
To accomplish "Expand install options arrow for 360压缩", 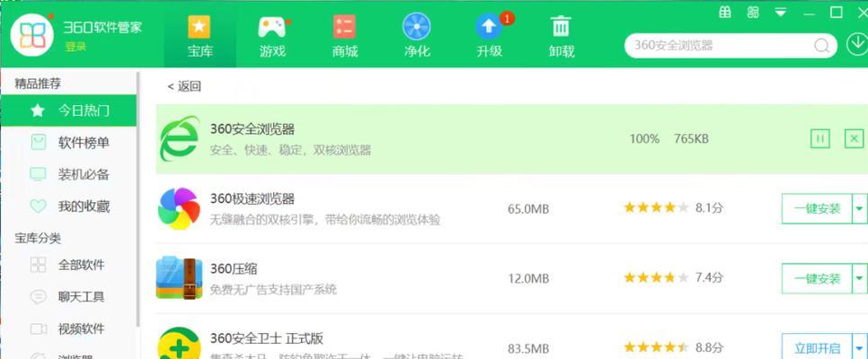I will tap(859, 278).
